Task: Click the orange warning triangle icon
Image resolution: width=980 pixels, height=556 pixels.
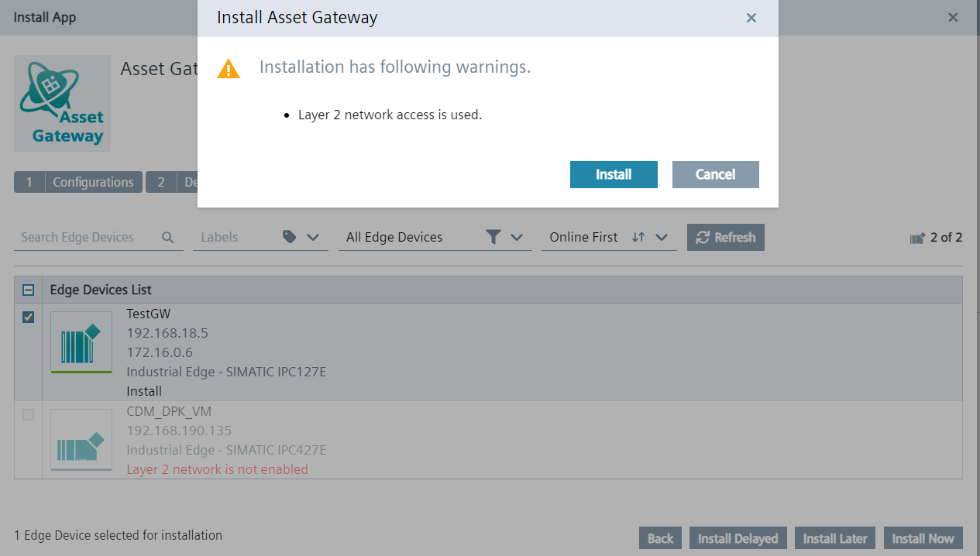Action: (229, 69)
